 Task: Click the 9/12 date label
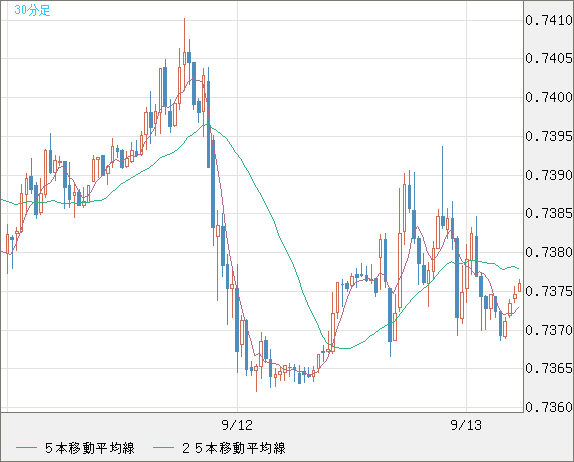[237, 425]
